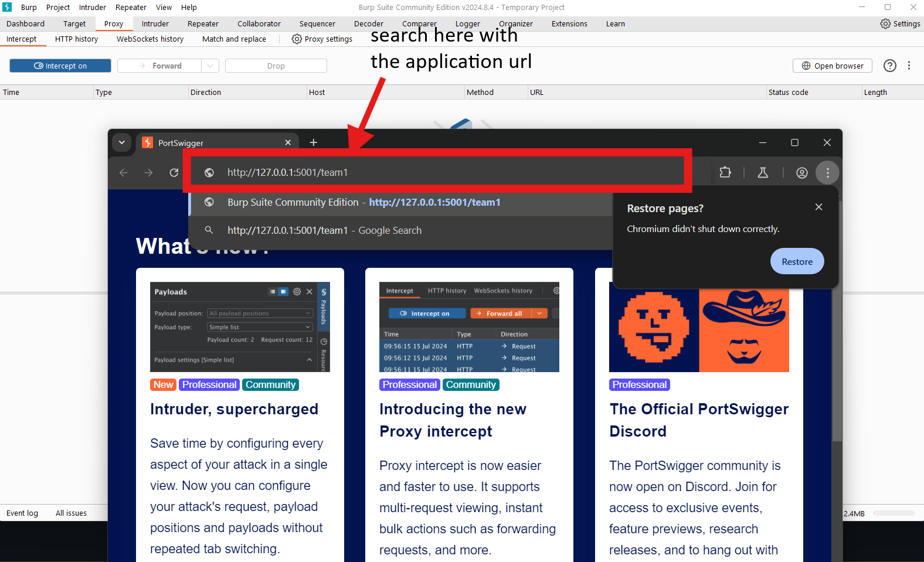Select the Google Search suggestion row
The image size is (924, 562).
401,230
